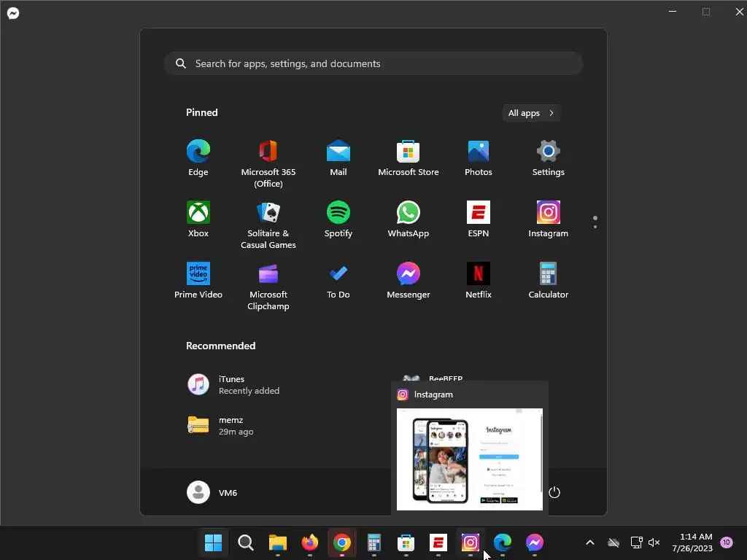747x560 pixels.
Task: Switch to Microsoft Edge on the taskbar
Action: (x=502, y=542)
